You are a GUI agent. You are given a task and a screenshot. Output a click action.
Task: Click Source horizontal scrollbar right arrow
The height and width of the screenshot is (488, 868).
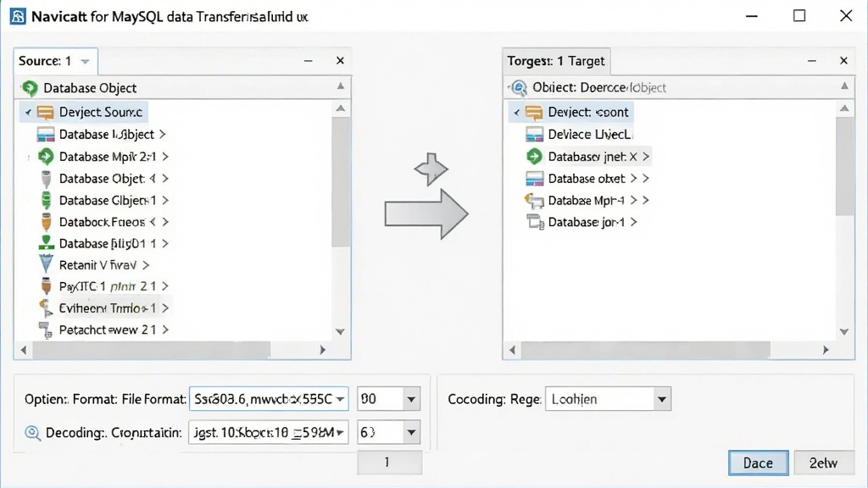point(323,350)
